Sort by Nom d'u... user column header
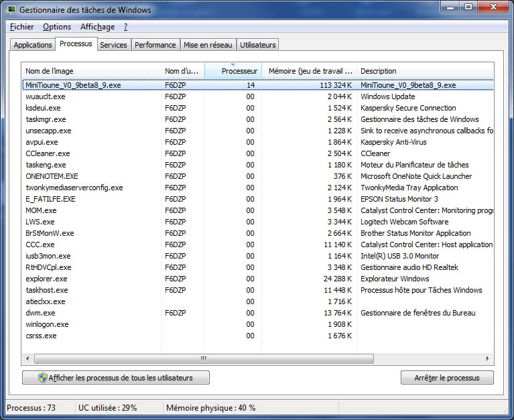Screen dimensions: 514x420 pos(182,71)
